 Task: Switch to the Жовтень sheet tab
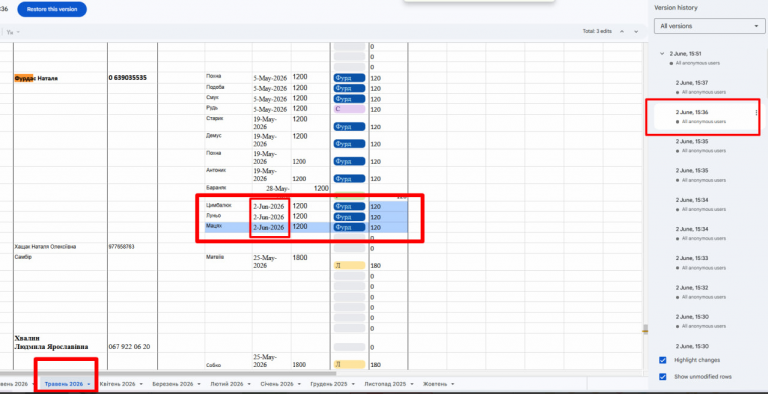coord(434,384)
